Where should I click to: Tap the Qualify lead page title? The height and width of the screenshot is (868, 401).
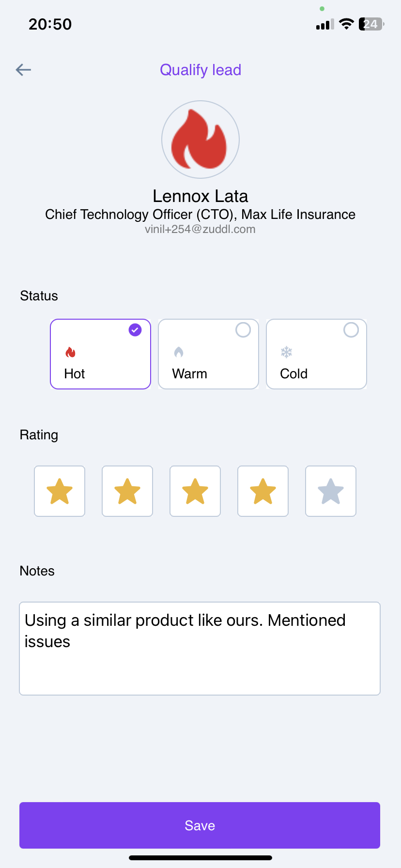click(x=200, y=70)
